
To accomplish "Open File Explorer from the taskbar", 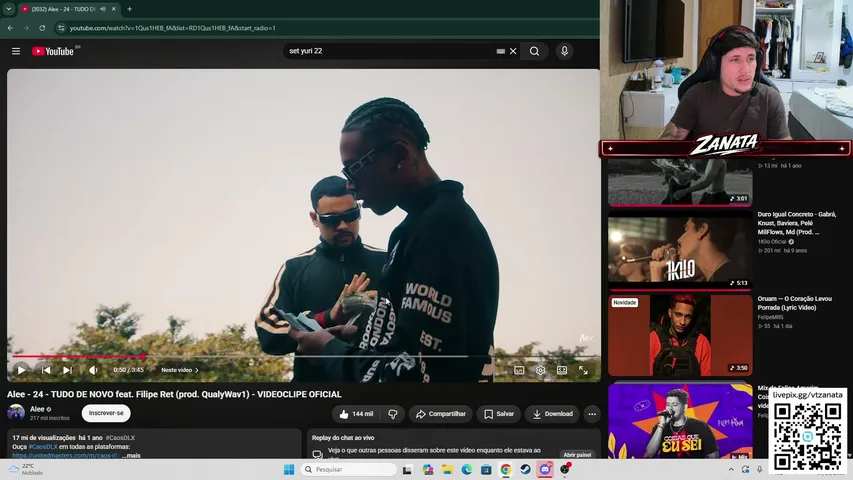I will pos(447,470).
